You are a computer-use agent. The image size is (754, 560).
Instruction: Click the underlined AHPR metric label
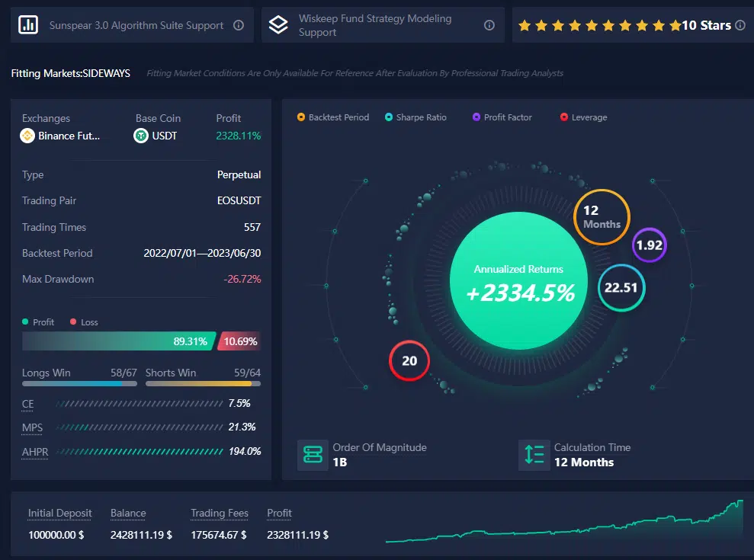click(35, 452)
